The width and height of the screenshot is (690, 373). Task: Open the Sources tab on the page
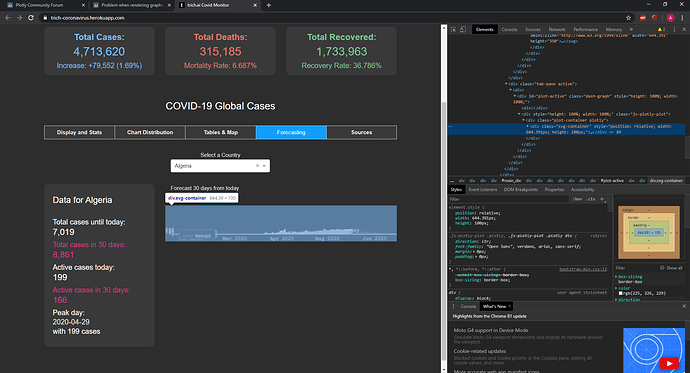(x=362, y=132)
